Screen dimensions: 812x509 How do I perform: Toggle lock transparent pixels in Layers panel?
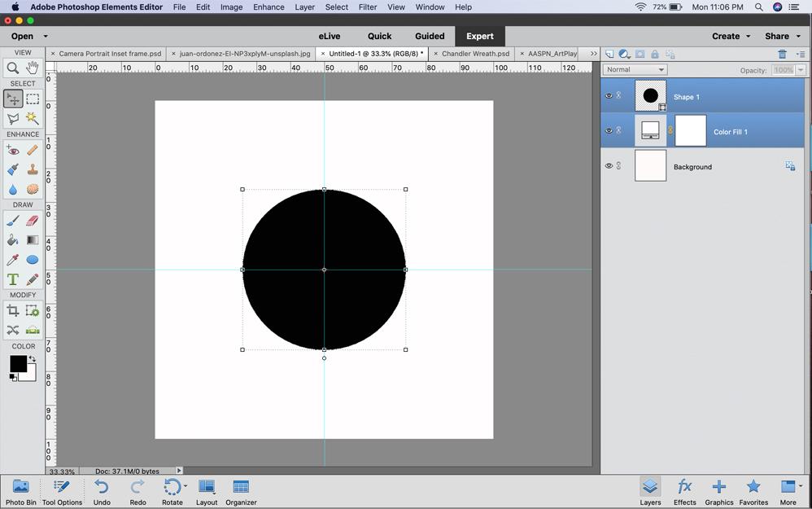coord(670,54)
